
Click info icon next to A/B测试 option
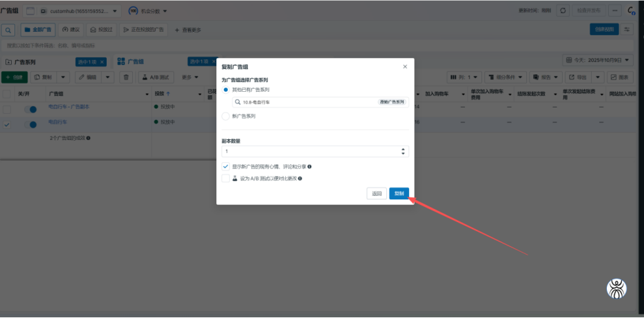(x=300, y=179)
